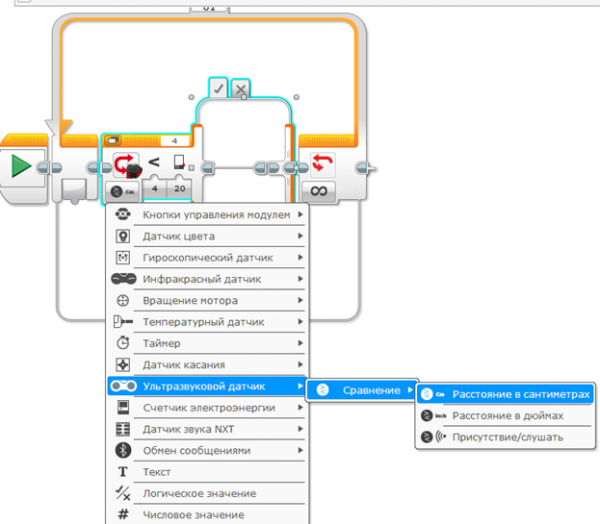
Task: Click the green Start play button
Action: coord(21,166)
